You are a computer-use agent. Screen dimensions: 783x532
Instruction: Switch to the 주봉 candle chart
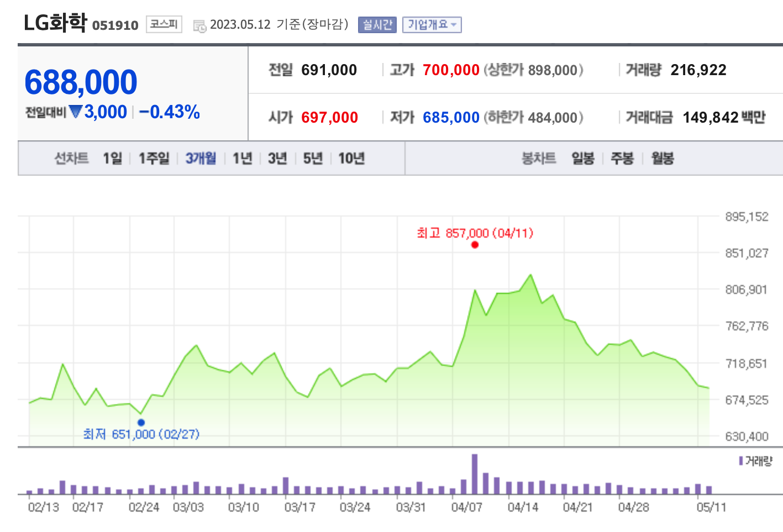(x=622, y=159)
